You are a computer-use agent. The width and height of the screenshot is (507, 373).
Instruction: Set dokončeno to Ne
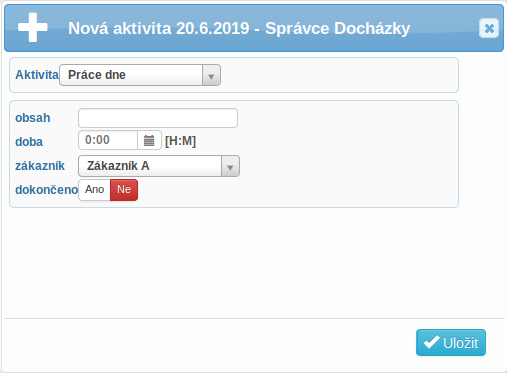point(124,190)
